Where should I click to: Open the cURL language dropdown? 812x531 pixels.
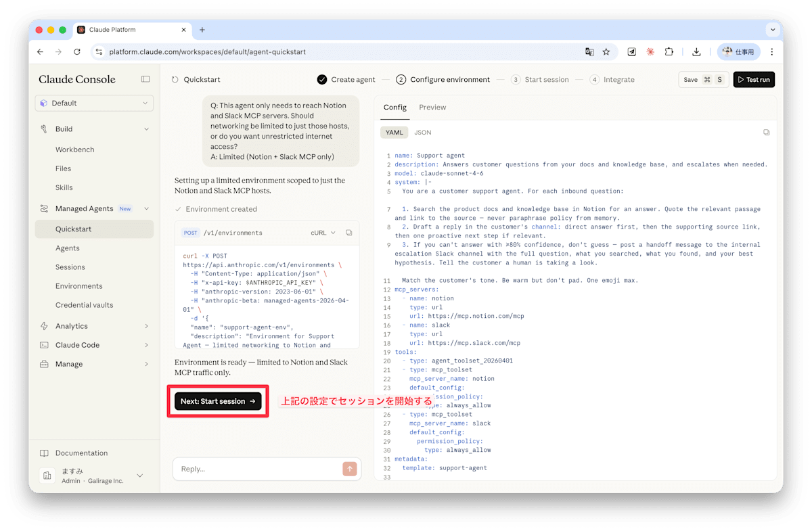pyautogui.click(x=323, y=233)
